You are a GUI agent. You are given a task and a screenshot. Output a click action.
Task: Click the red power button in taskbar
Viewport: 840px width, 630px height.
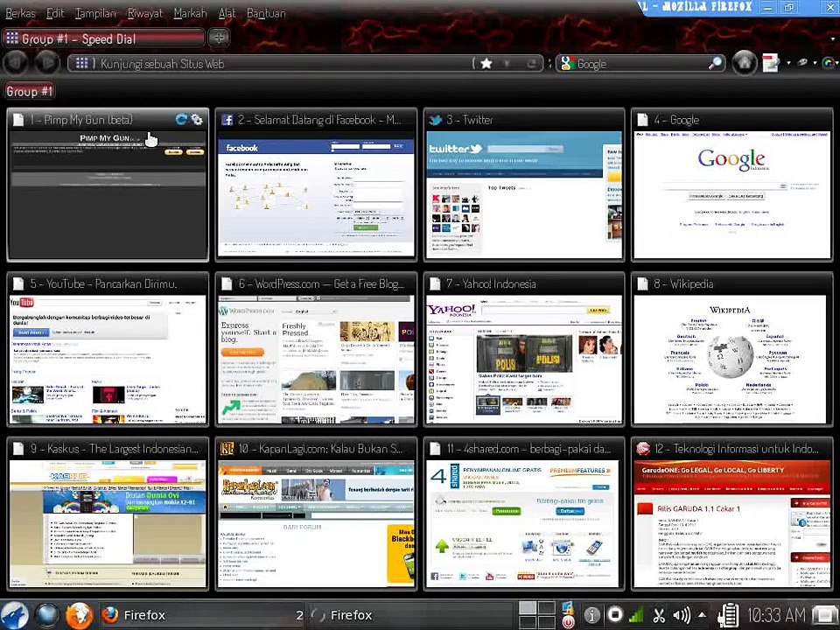coord(569,622)
